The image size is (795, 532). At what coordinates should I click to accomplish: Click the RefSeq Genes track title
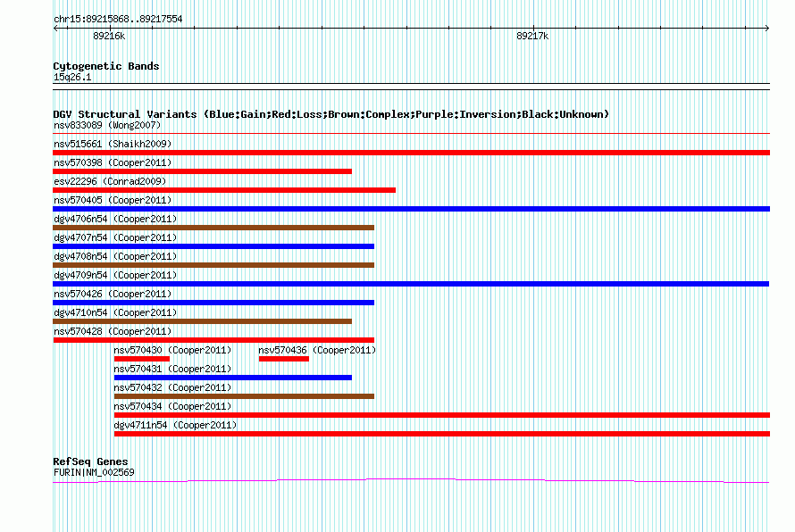(x=91, y=461)
